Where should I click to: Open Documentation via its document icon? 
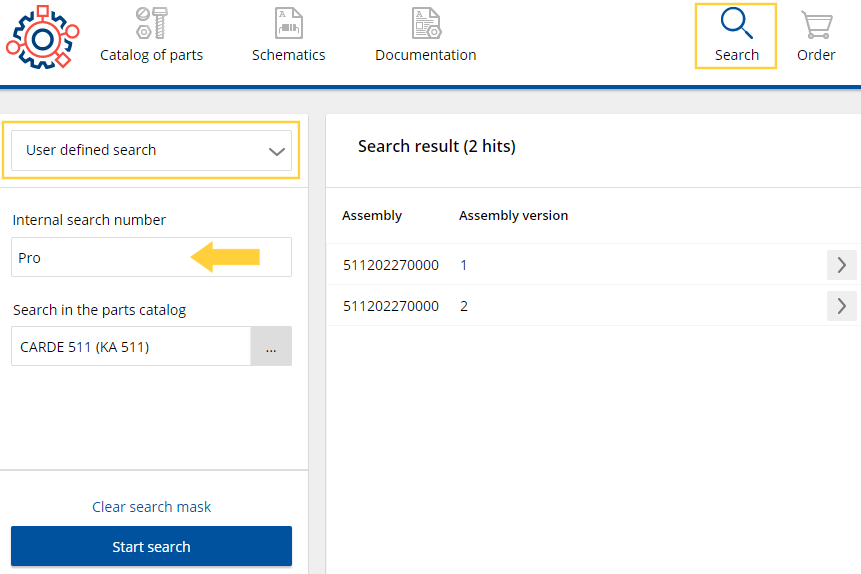[426, 23]
